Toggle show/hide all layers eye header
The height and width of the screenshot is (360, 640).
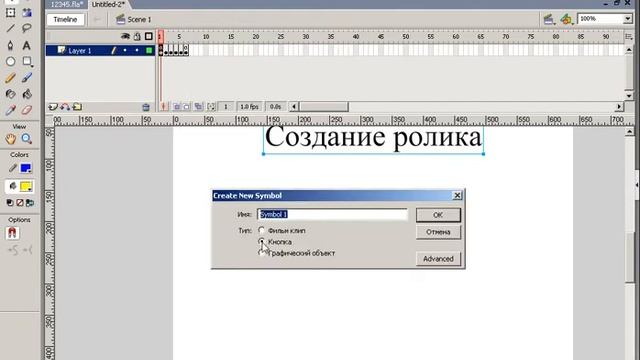coord(125,37)
